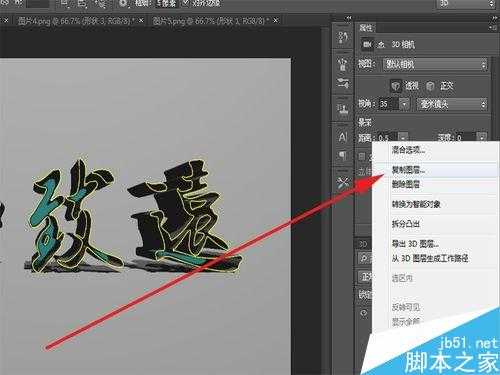
Task: Choose 导出 3D 图层... in the context menu
Action: click(415, 244)
